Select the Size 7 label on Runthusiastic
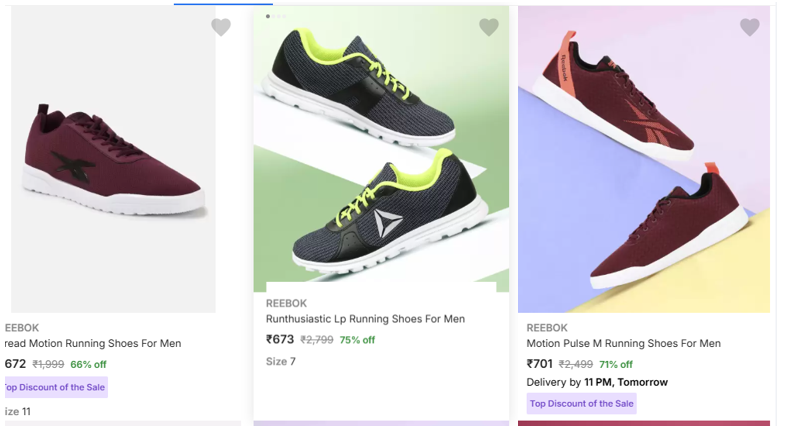The image size is (787, 431). tap(281, 362)
